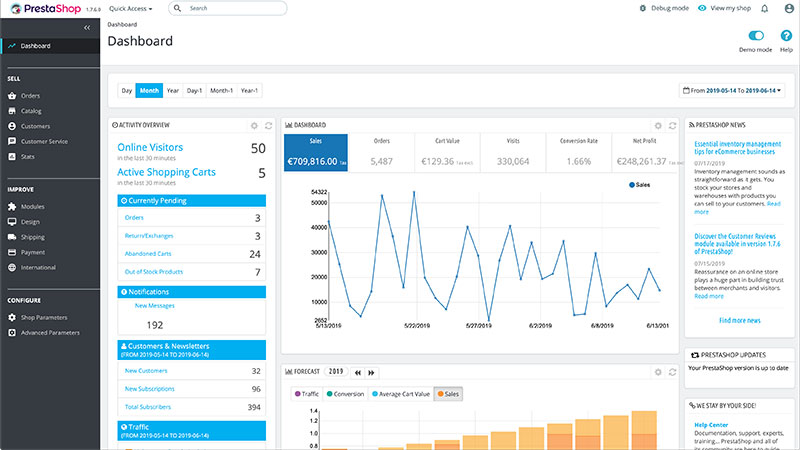Select the Visits KPI tile

point(513,153)
